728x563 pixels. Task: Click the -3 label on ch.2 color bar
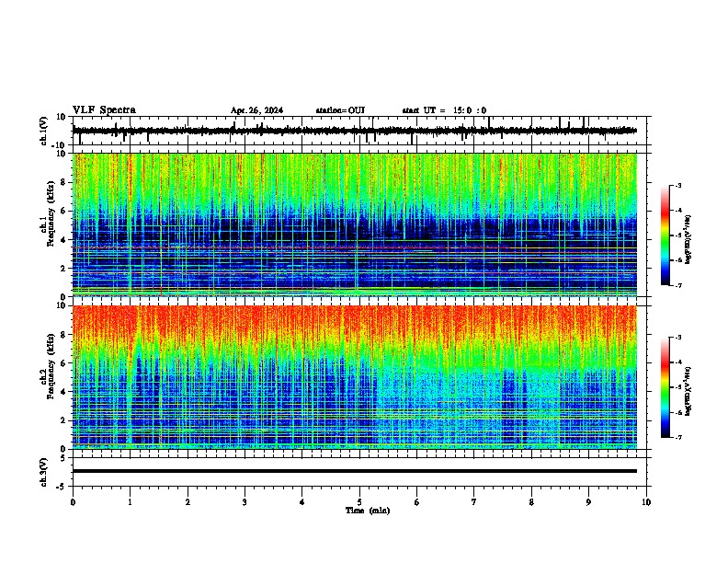(677, 338)
